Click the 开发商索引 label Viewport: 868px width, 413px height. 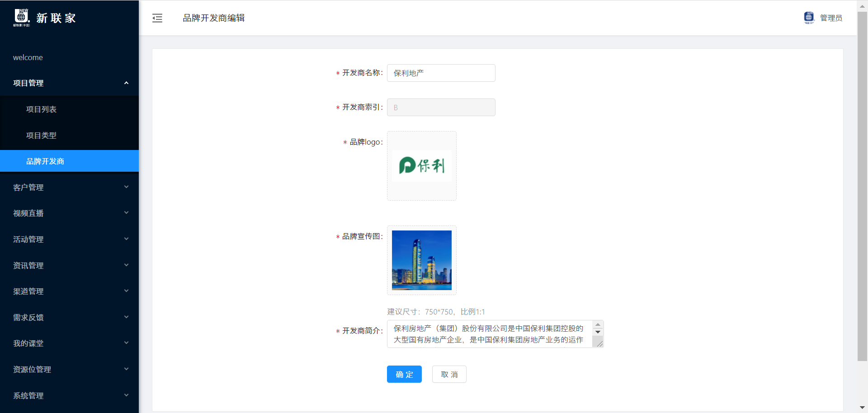coord(362,107)
